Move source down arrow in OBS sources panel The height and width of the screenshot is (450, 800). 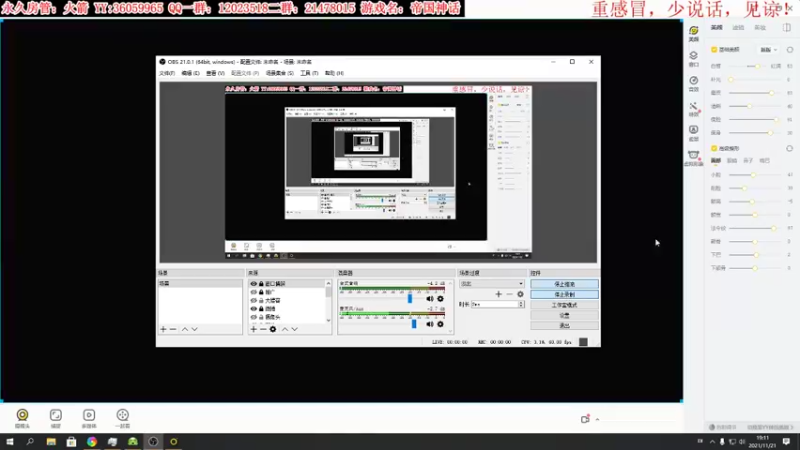point(295,329)
